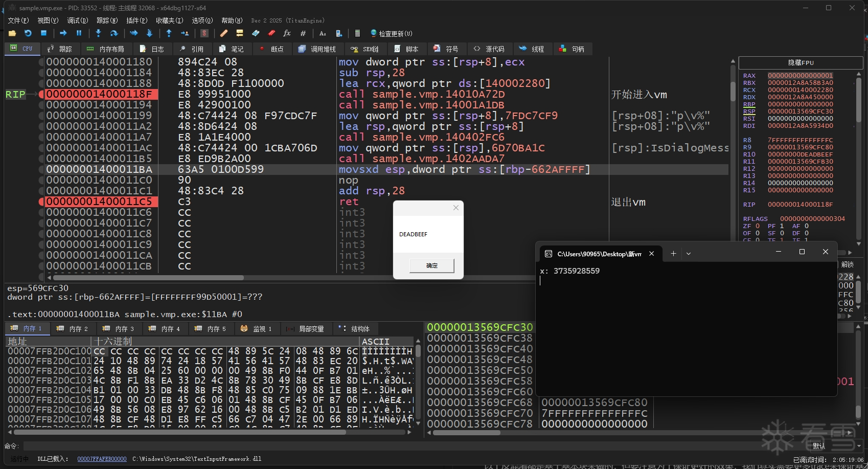Toggle the PF flag value in registers
868x469 pixels.
coord(782,226)
